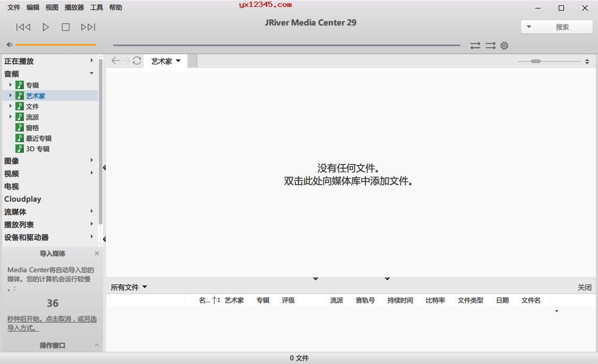Image resolution: width=598 pixels, height=364 pixels.
Task: Stop playback with the square button
Action: tap(66, 27)
